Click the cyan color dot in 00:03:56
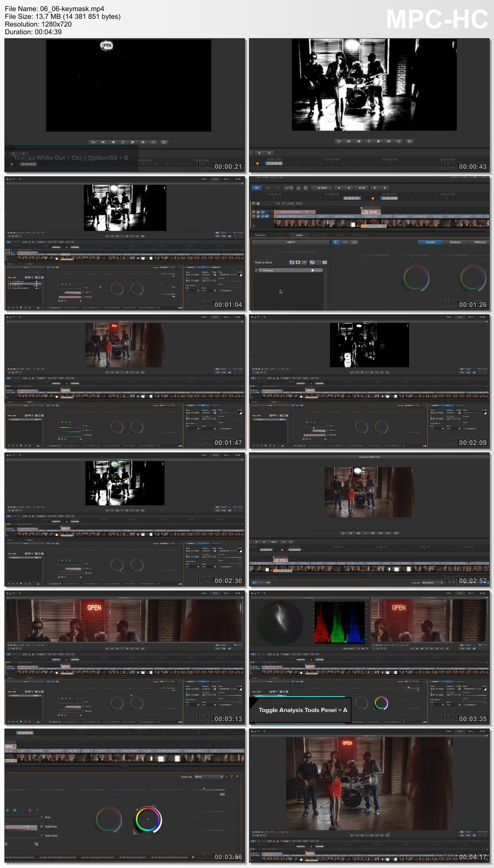494x868 pixels. click(x=14, y=810)
